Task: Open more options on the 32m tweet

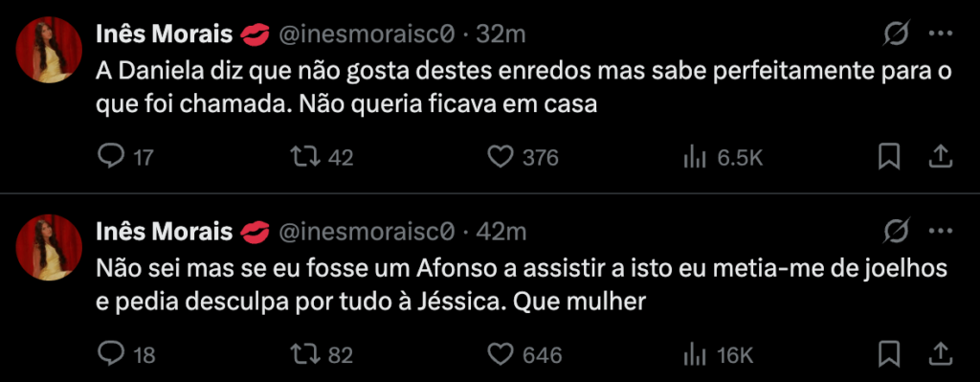Action: (x=940, y=35)
